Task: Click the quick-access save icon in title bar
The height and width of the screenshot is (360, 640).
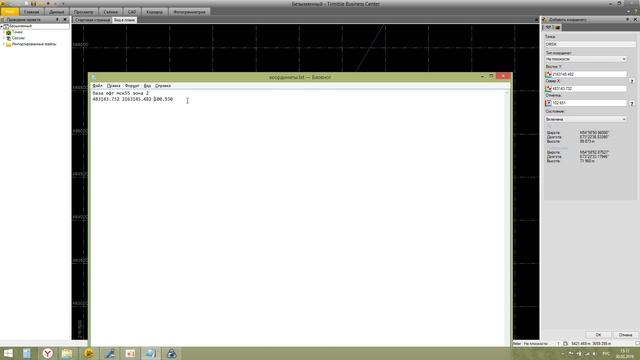Action: click(x=33, y=4)
